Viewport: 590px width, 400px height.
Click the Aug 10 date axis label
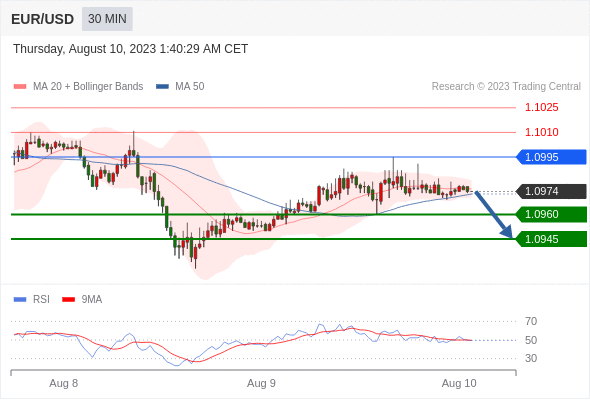pyautogui.click(x=459, y=383)
